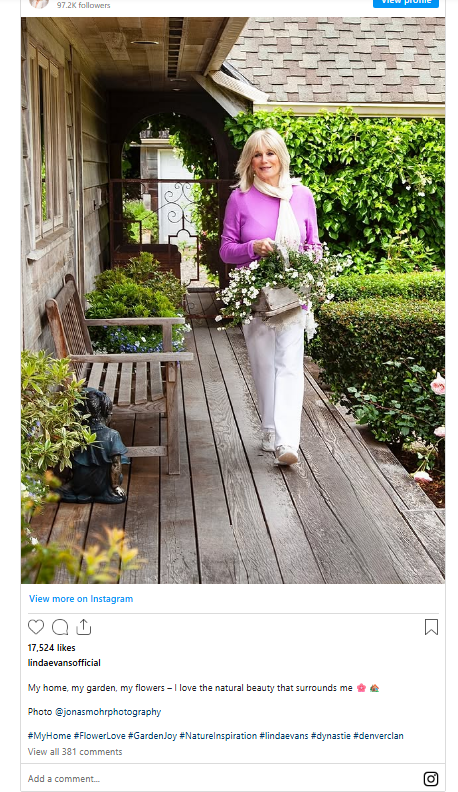Viewport: 458px width, 792px height.
Task: Click the #FlowerLove hashtag
Action: (x=99, y=736)
